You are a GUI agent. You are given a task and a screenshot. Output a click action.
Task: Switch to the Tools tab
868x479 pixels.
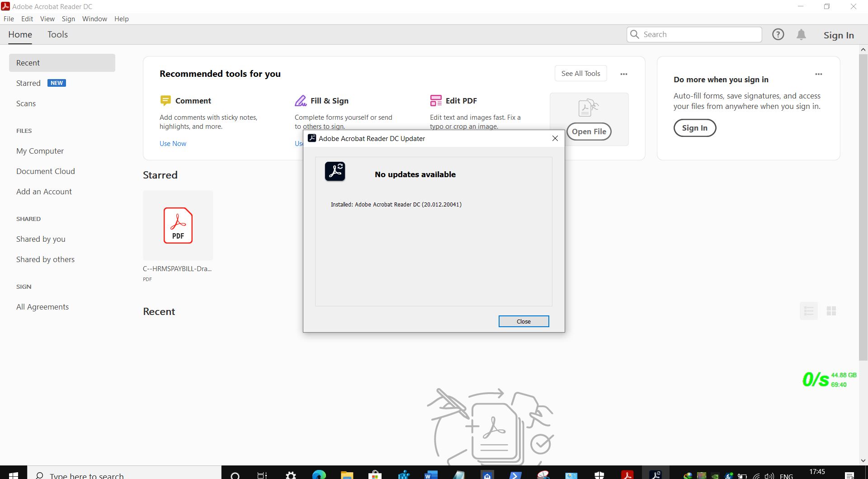coord(57,34)
